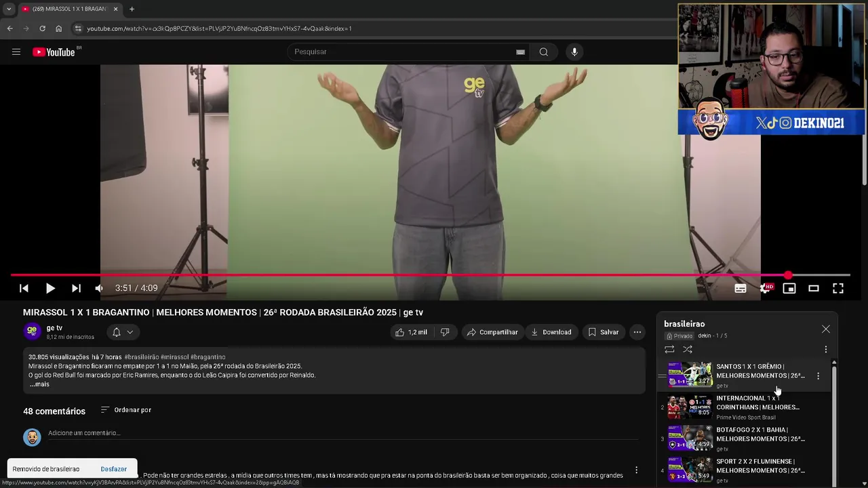This screenshot has width=868, height=488.
Task: Click the address bar URL
Action: [219, 28]
